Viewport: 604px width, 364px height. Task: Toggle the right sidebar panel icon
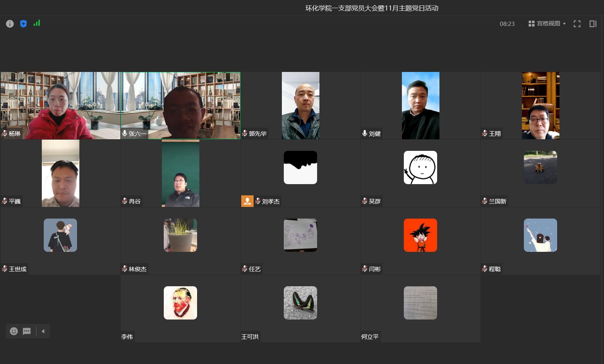pos(593,24)
